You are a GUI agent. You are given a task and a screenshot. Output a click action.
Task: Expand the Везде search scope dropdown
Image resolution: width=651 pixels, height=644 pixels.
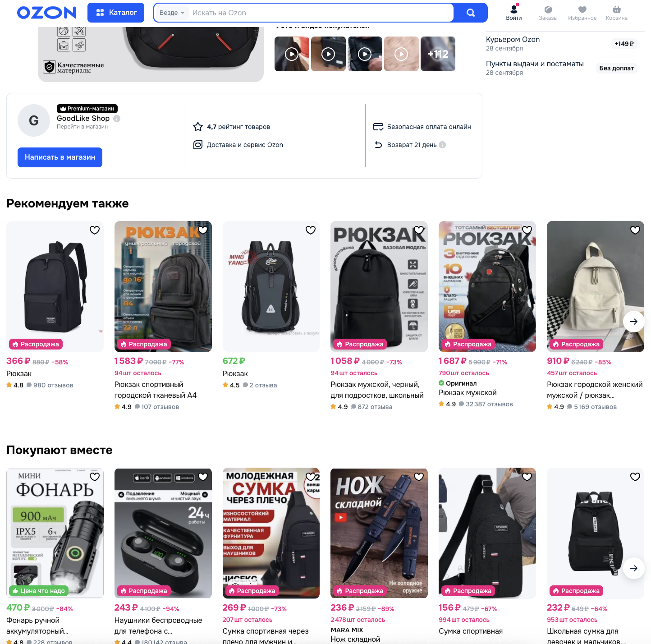(x=172, y=13)
